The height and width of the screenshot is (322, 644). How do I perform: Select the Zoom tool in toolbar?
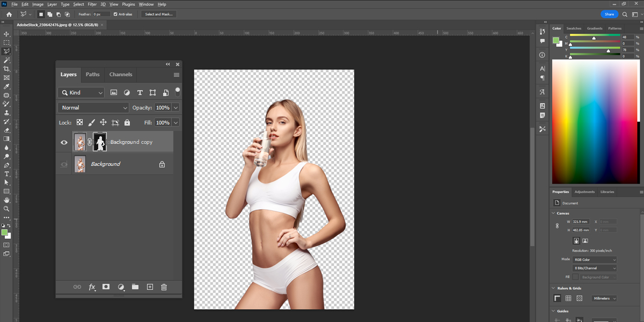click(6, 209)
